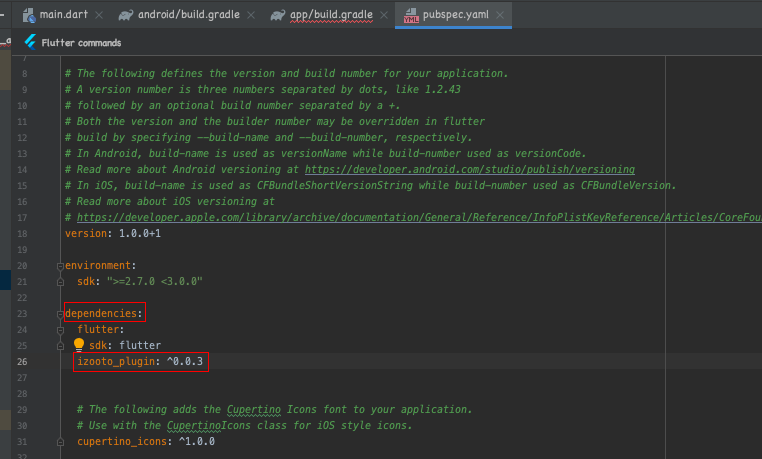Click the CupertinoIcons class comment on line 30
This screenshot has height=459, width=762.
tap(244, 425)
